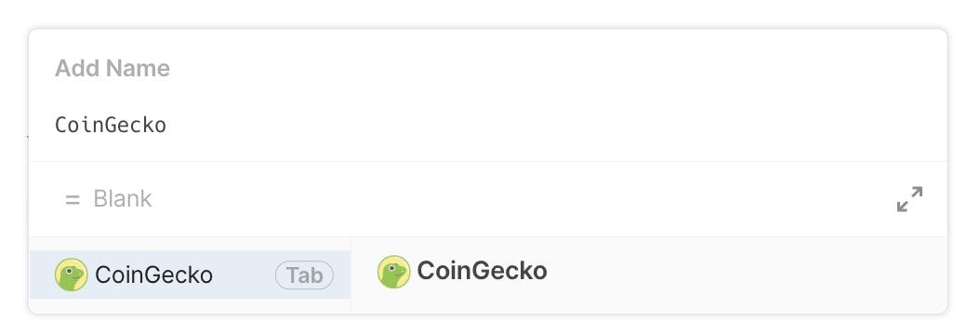
Task: Click the bold CoinGecko preview title
Action: click(482, 271)
